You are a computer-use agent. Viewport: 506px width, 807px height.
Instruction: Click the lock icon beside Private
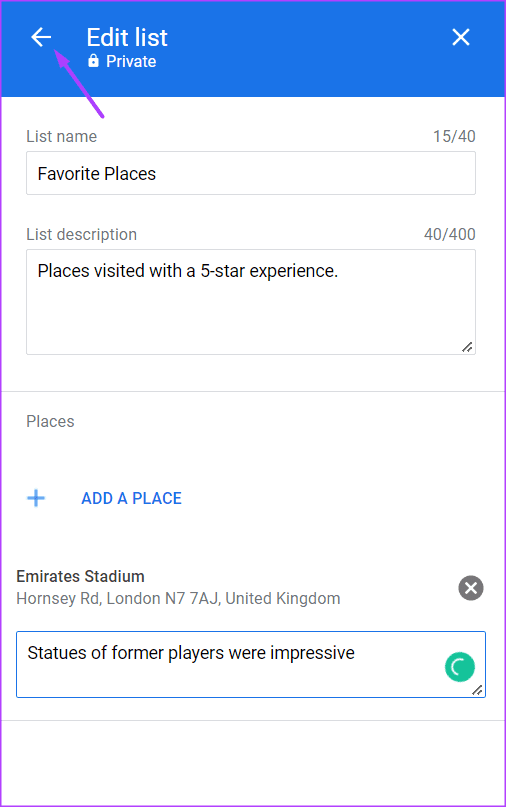point(93,61)
